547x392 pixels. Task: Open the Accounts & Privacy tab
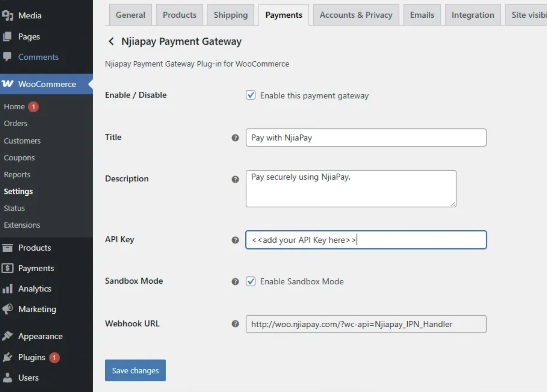tap(356, 15)
